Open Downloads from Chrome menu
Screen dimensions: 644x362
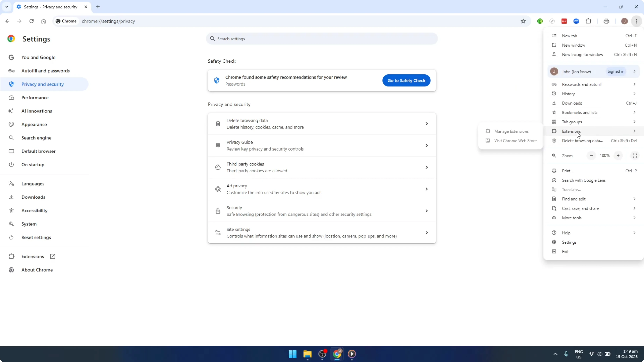(594, 103)
